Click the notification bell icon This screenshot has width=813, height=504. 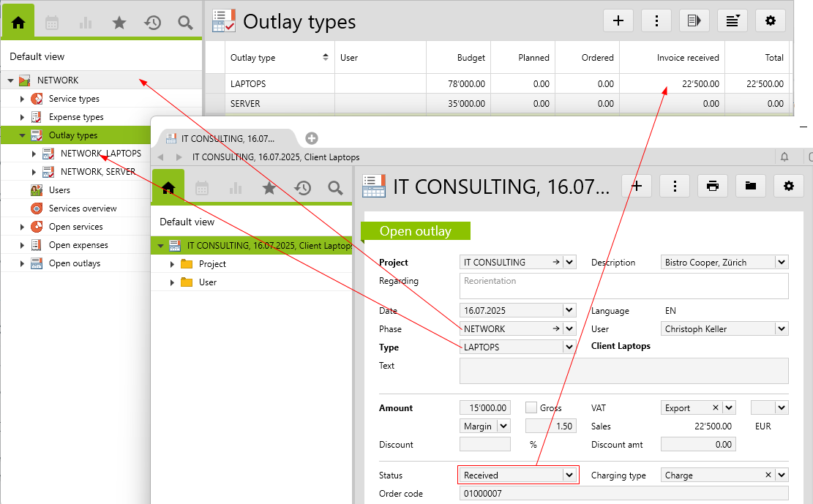click(784, 157)
